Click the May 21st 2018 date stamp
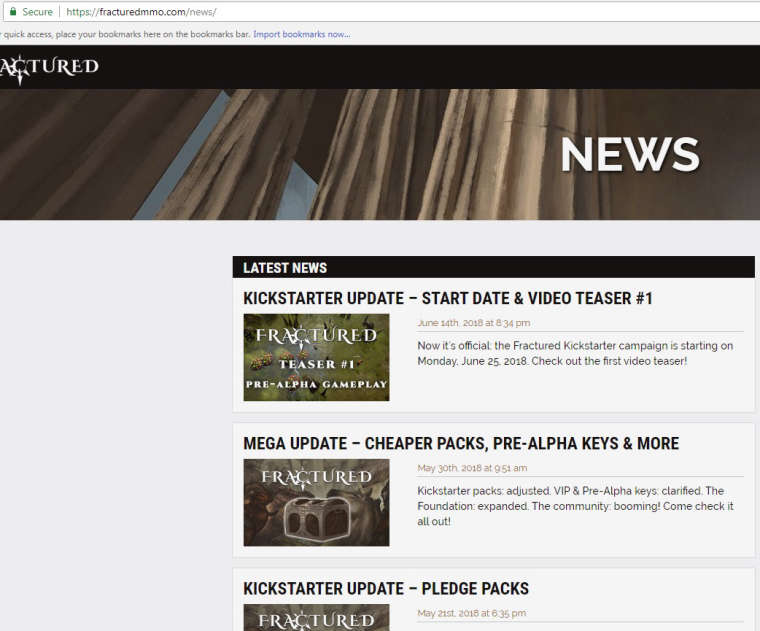Screen dimensions: 760x631 click(472, 613)
